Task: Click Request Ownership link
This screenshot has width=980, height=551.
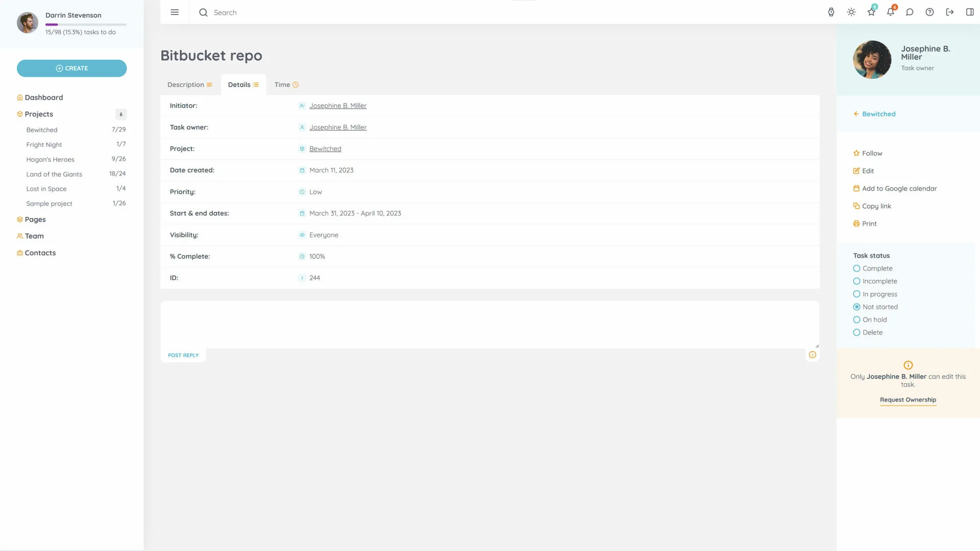Action: click(x=908, y=400)
